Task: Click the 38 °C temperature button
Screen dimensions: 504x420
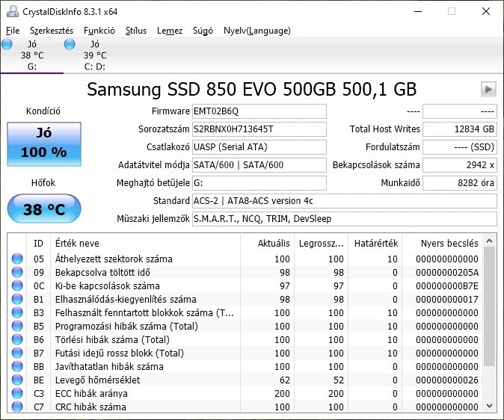Action: pyautogui.click(x=44, y=209)
